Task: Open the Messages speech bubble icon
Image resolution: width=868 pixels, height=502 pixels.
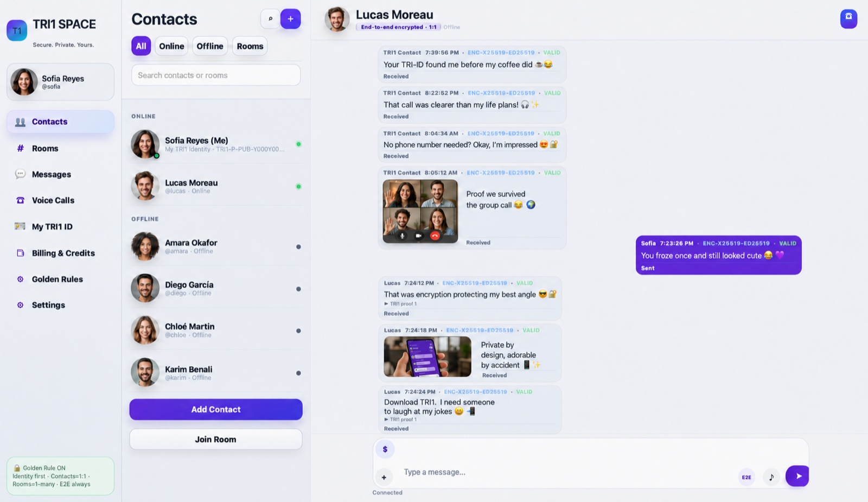Action: [x=20, y=174]
